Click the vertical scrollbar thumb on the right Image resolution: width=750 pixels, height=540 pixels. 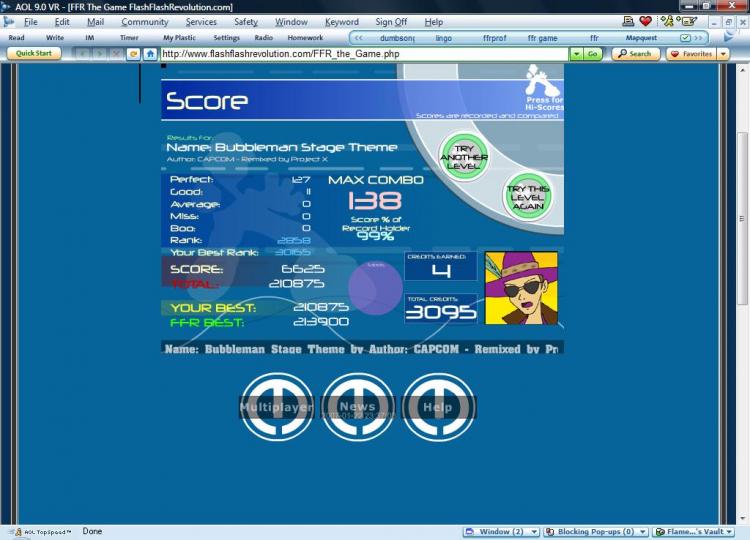743,218
